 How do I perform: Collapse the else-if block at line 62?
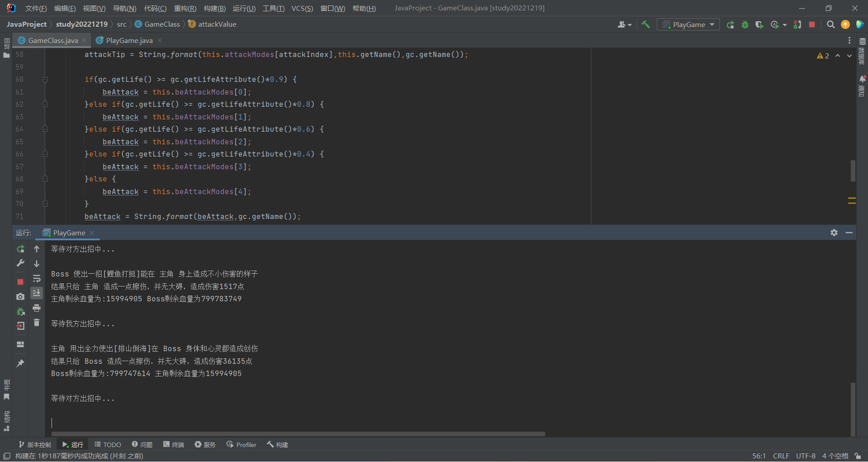(45, 105)
